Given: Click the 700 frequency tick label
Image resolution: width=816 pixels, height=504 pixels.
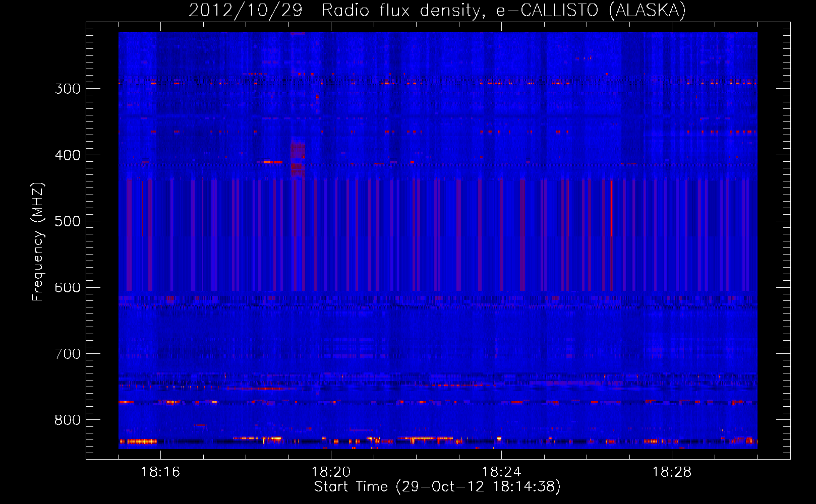Looking at the screenshot, I should 68,354.
